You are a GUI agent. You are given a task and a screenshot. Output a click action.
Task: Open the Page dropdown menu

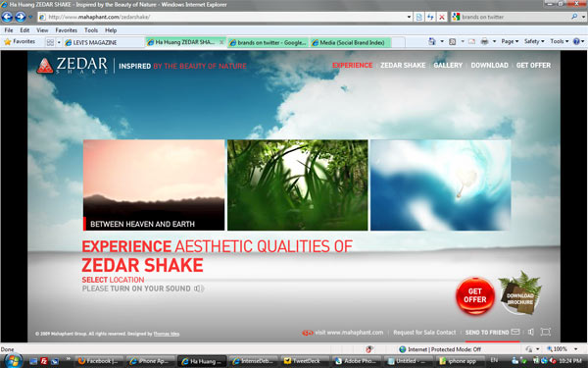click(x=510, y=41)
